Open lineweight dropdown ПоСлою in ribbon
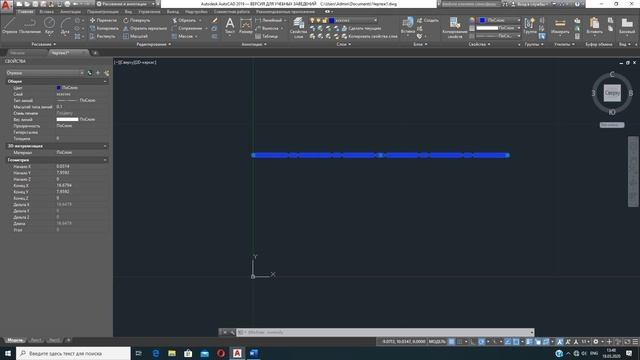640x360 pixels. coord(498,28)
